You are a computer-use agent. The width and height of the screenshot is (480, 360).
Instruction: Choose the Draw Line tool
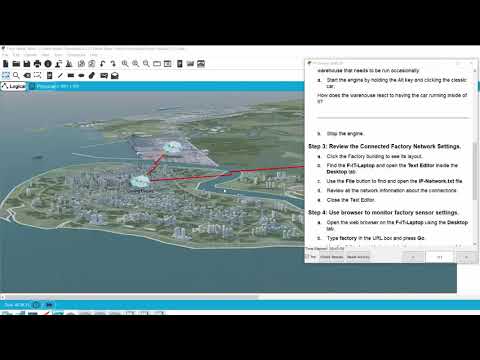pyautogui.click(x=60, y=76)
